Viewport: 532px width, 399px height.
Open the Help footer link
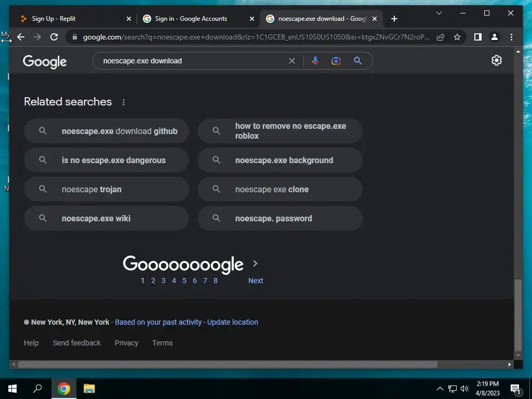click(31, 343)
